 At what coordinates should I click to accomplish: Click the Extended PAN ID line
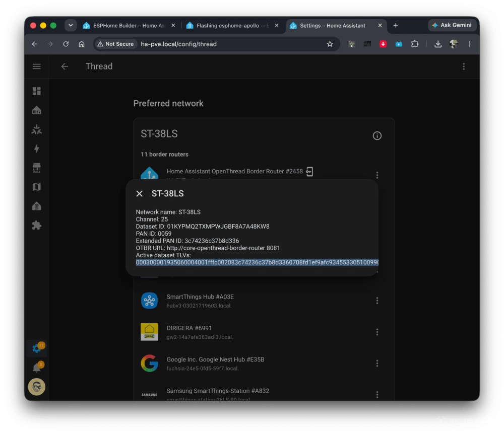click(187, 241)
